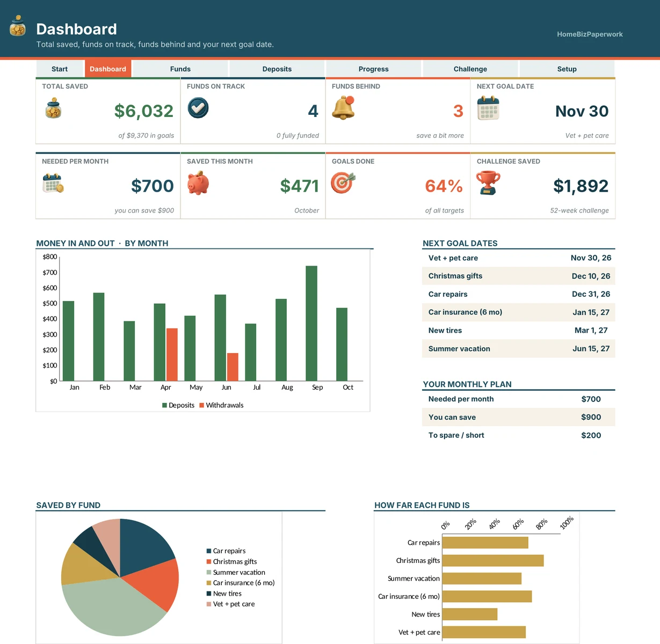Image resolution: width=660 pixels, height=644 pixels.
Task: Open the Start tab
Action: pos(60,69)
